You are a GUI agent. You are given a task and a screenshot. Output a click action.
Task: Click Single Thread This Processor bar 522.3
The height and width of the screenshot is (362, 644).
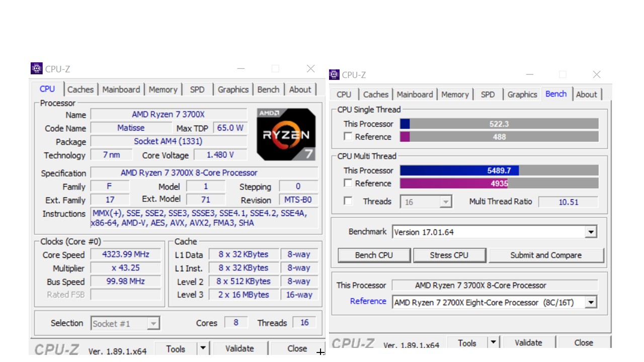click(499, 124)
